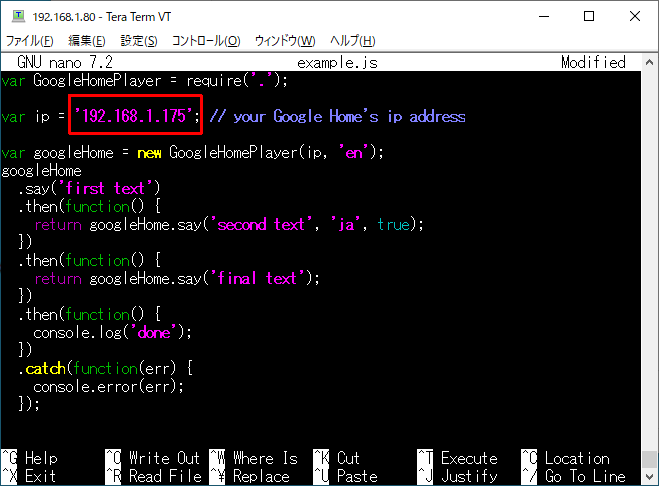The width and height of the screenshot is (659, 486).
Task: Click the ^J Justify shortcut
Action: 457,476
